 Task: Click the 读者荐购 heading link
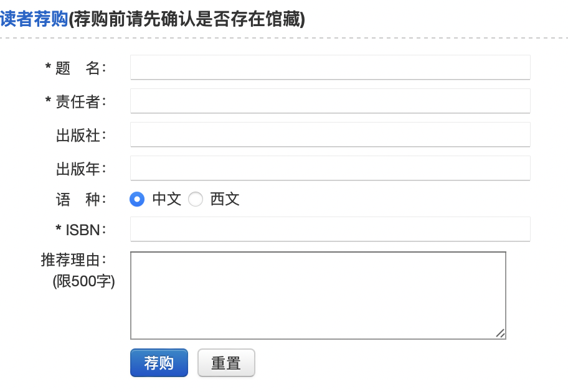(x=34, y=20)
